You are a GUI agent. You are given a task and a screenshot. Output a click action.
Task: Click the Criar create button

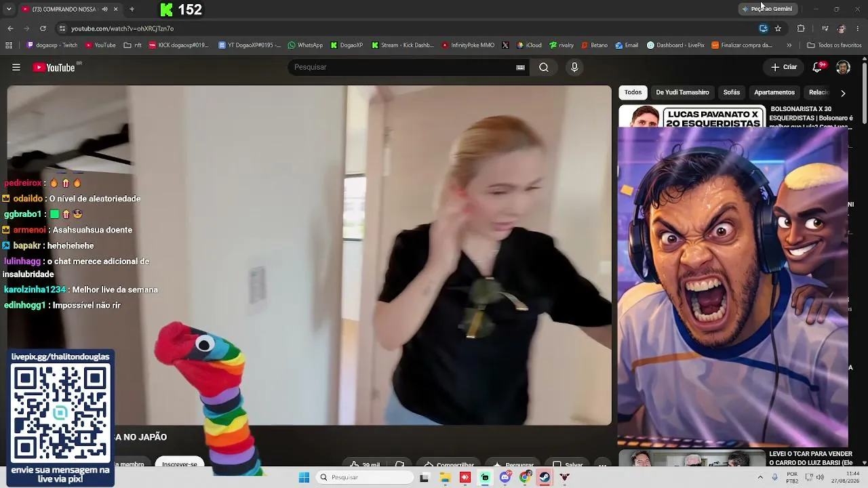(784, 67)
